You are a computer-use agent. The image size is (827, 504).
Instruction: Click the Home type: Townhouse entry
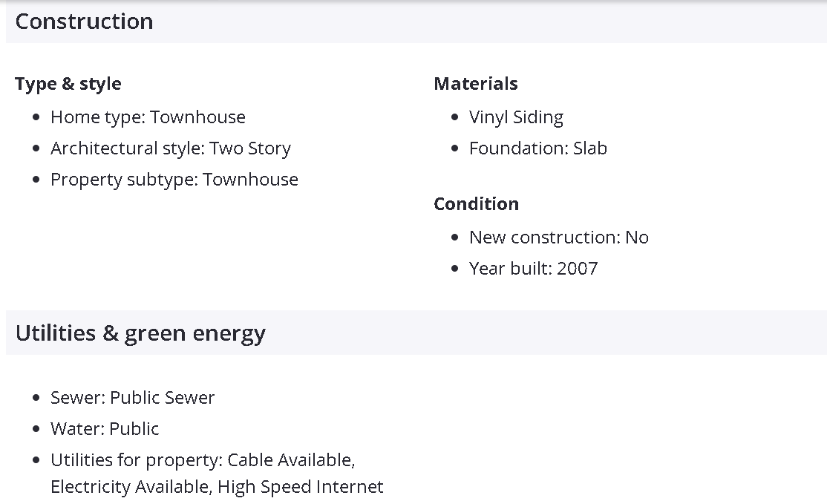pos(148,117)
